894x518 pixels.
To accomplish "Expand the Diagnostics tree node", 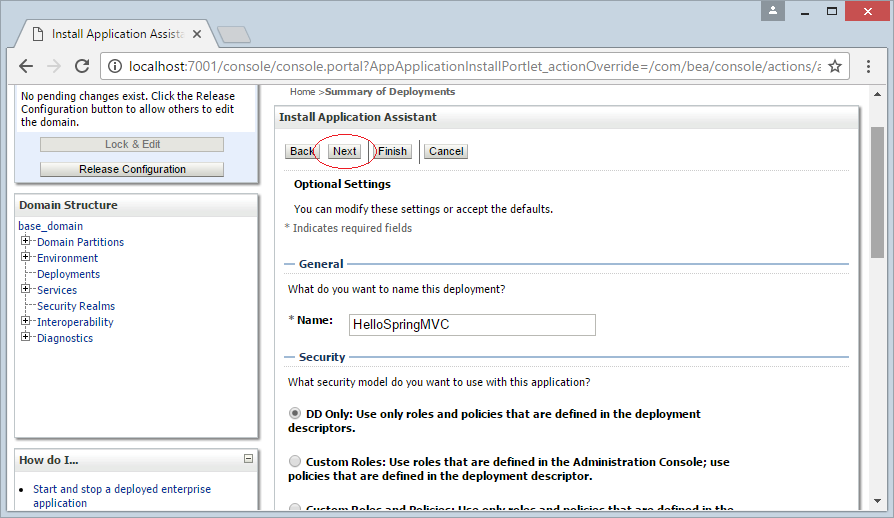I will 25,337.
